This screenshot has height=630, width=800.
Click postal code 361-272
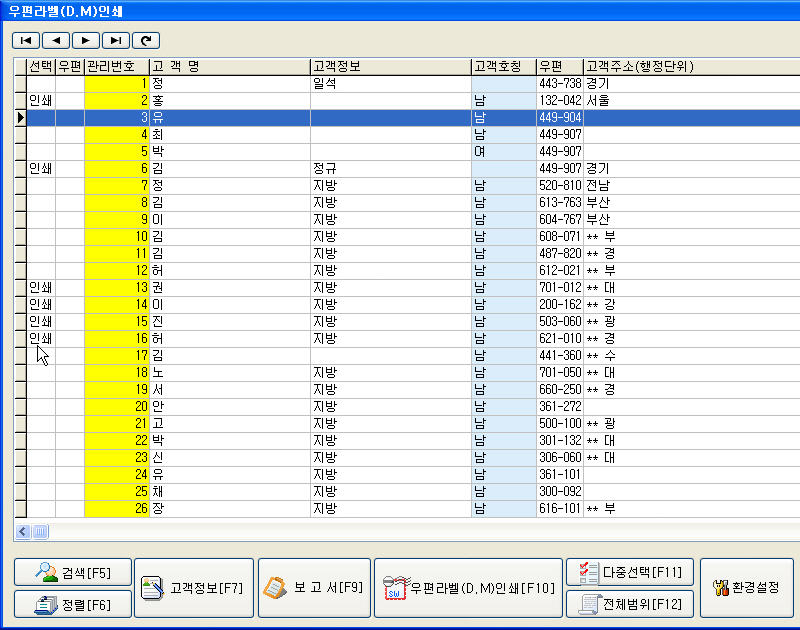coord(560,407)
